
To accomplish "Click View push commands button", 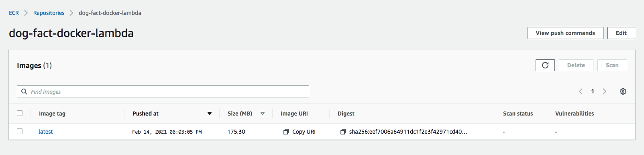I will coord(565,33).
